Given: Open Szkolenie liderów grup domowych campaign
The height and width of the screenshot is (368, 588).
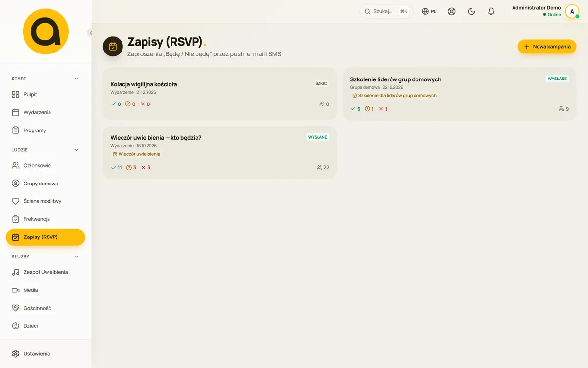Looking at the screenshot, I should coord(460,94).
